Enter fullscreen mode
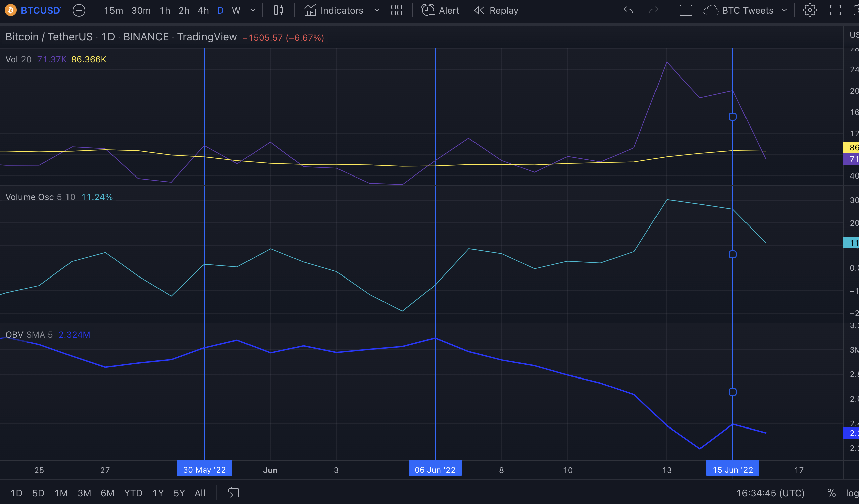The image size is (859, 504). coord(835,10)
